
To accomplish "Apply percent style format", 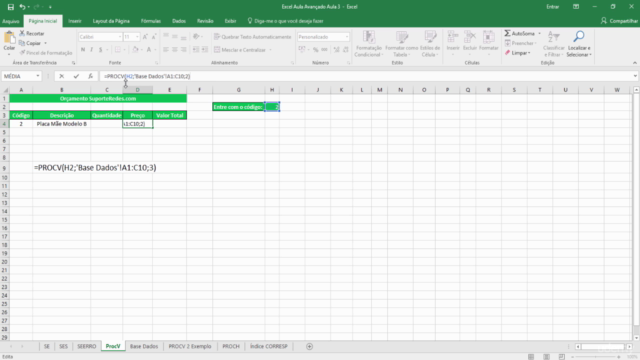I will (x=316, y=50).
